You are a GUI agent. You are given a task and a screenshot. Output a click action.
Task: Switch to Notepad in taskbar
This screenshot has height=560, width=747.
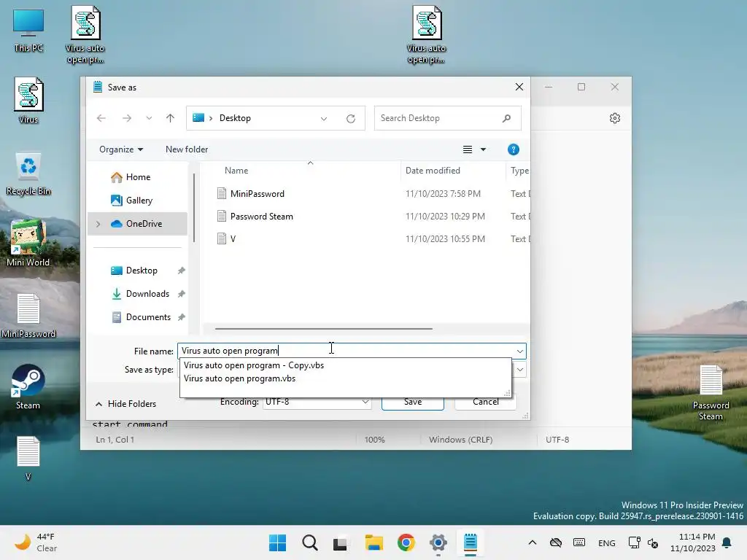point(471,542)
